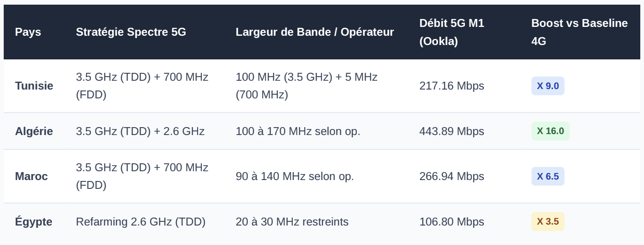This screenshot has height=245, width=644.
Task: Select 100 à 170 MHz selon op. cell
Action: coord(298,131)
